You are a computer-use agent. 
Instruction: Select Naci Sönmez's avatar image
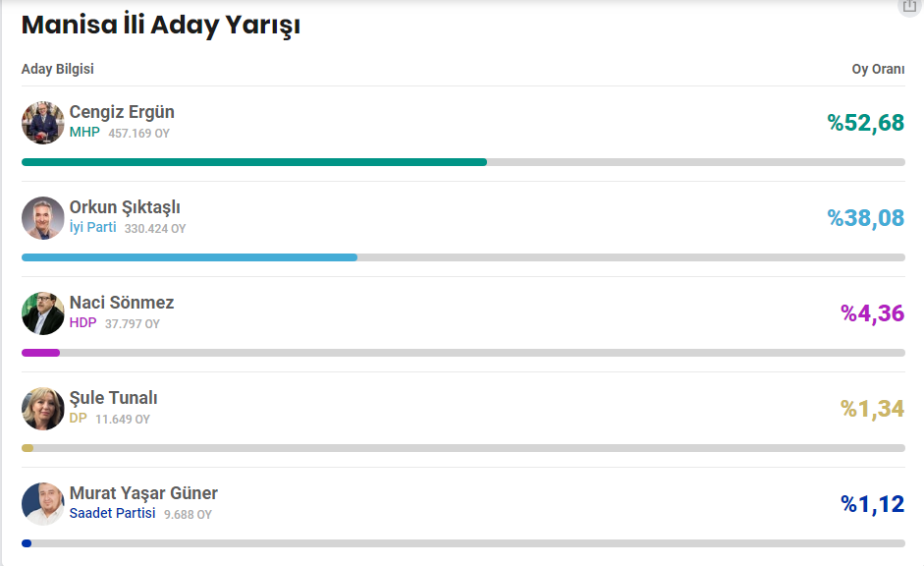tap(43, 313)
